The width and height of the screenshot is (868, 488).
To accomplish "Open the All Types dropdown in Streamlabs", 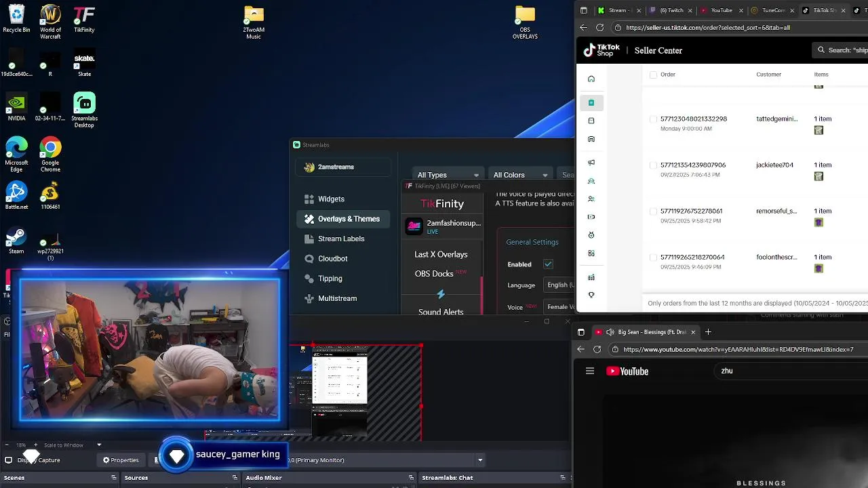I will (x=448, y=175).
